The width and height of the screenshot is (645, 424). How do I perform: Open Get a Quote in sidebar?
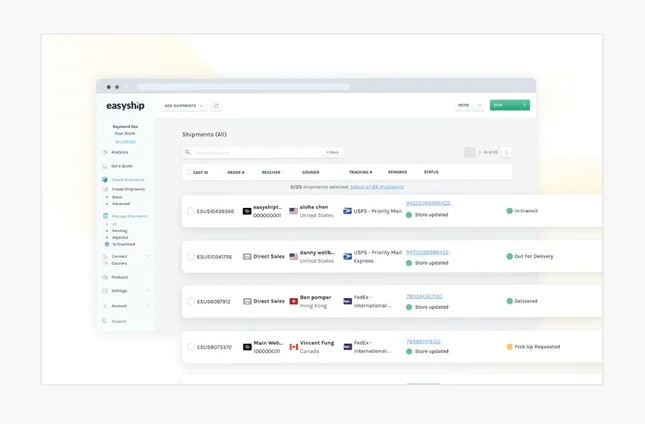pos(122,166)
